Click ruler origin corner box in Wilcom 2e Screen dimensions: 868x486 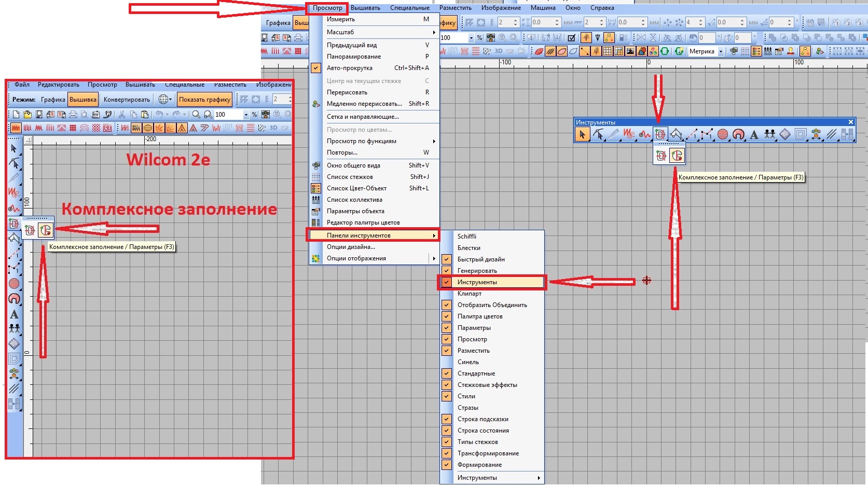pyautogui.click(x=28, y=140)
